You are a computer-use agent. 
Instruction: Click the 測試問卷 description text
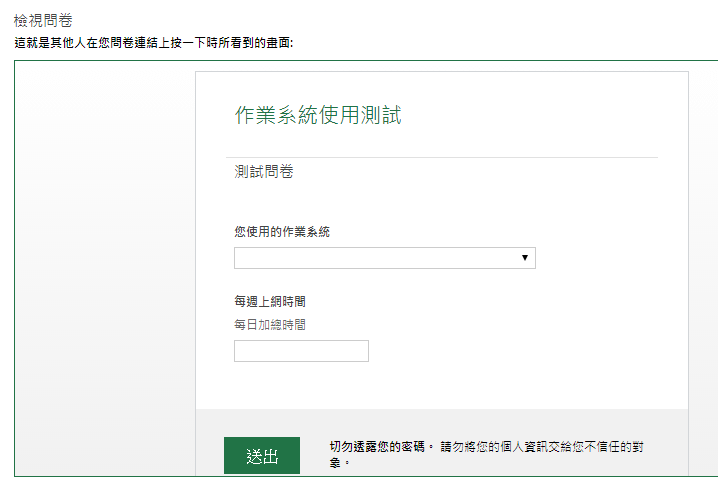pyautogui.click(x=264, y=171)
